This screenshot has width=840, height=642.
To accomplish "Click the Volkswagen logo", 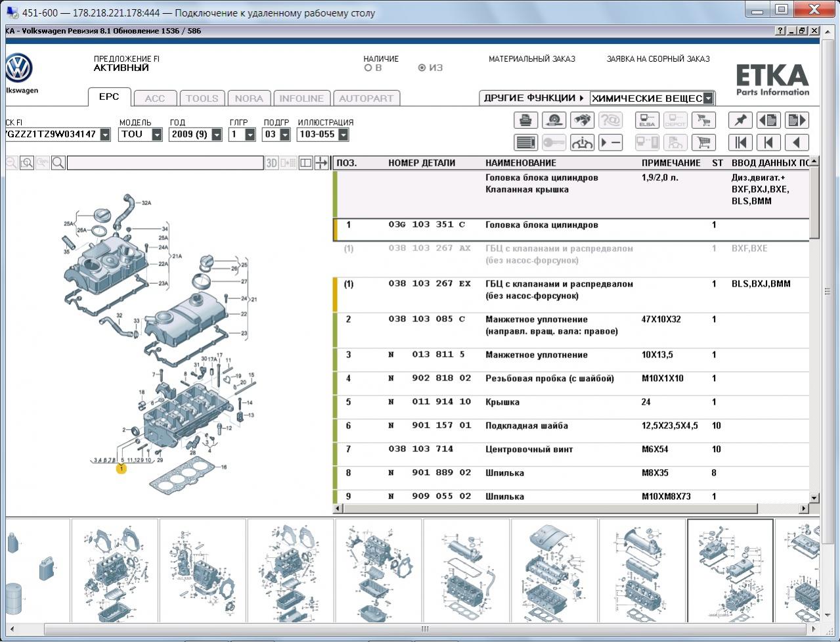I will tap(19, 68).
